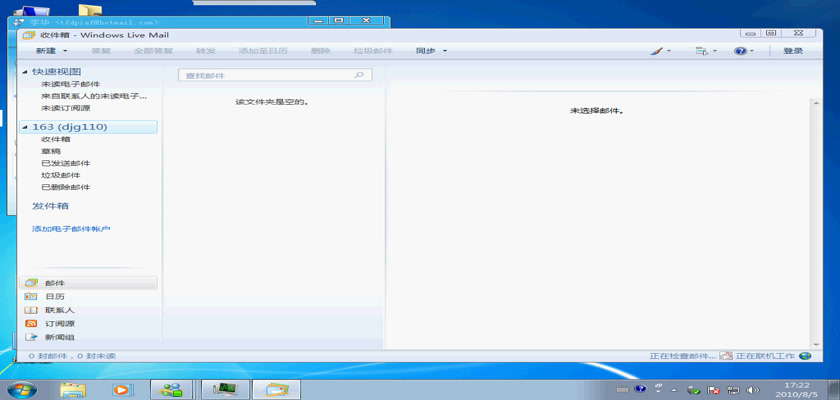Click the blue help question mark icon

(739, 50)
